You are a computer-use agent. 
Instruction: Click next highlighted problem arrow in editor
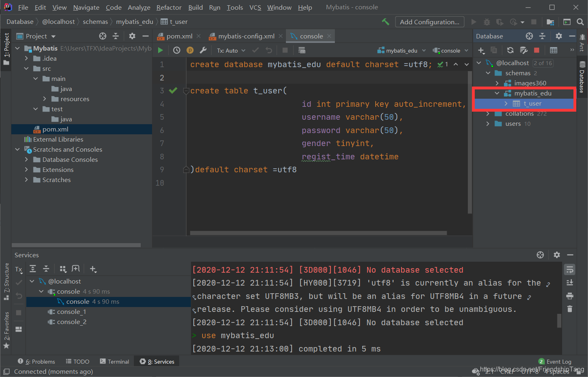pos(467,64)
